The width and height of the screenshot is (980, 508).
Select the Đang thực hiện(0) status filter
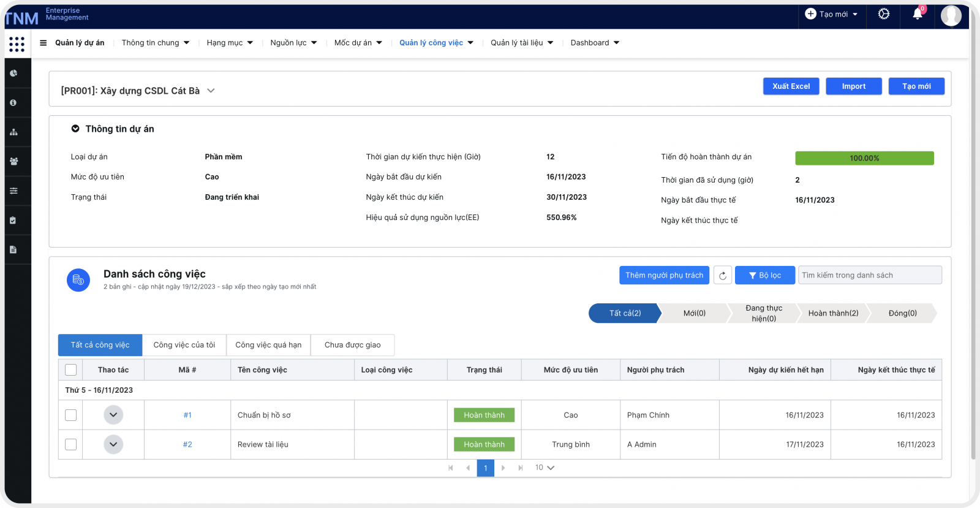tap(764, 313)
